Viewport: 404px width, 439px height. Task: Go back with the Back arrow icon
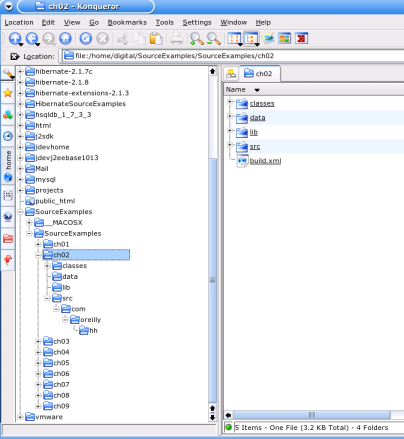pos(32,39)
